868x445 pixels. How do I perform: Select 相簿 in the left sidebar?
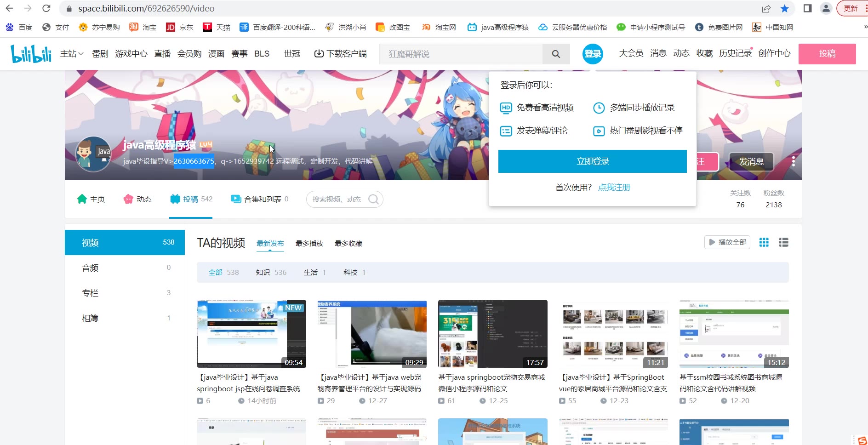coord(125,318)
